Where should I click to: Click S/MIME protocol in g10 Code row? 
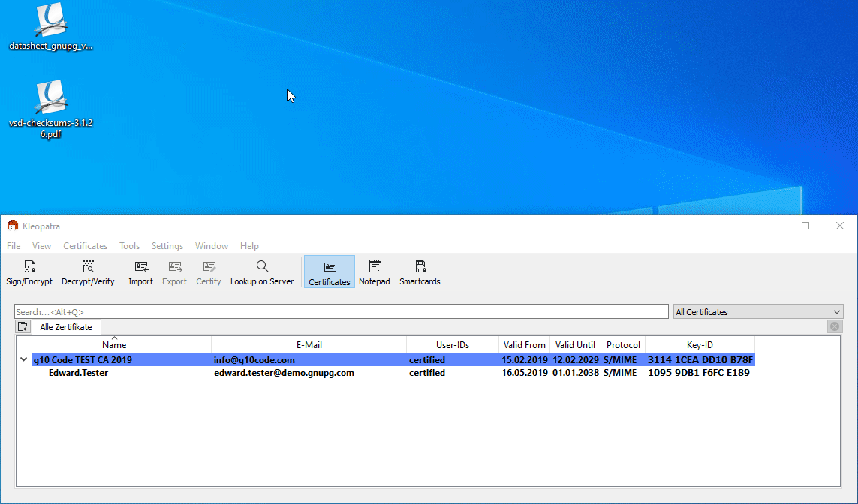point(620,360)
